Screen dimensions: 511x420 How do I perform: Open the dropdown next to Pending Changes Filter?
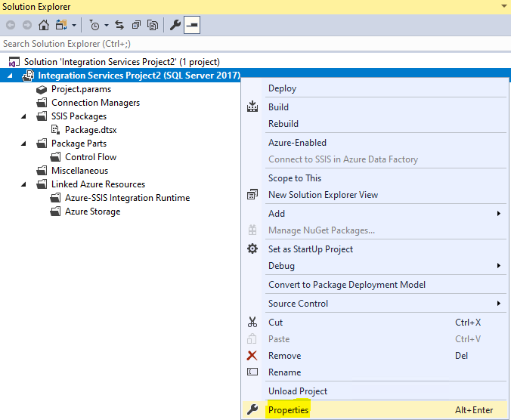coord(107,25)
